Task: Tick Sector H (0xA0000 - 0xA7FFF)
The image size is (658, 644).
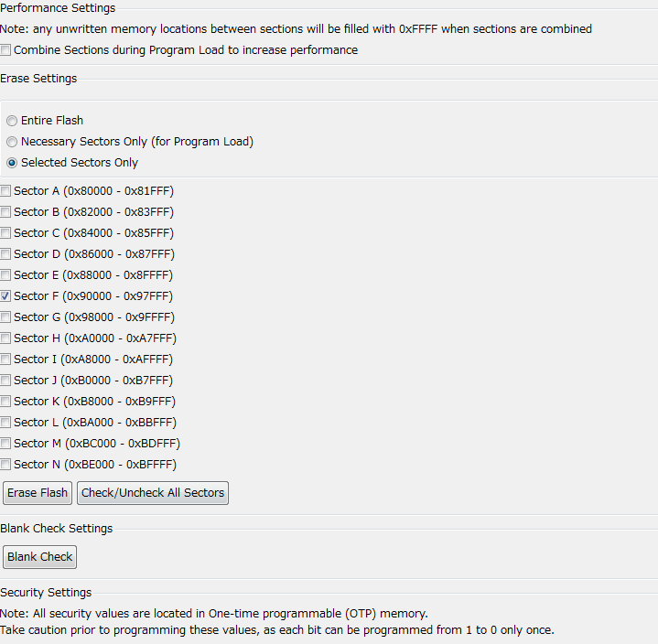Action: point(6,338)
